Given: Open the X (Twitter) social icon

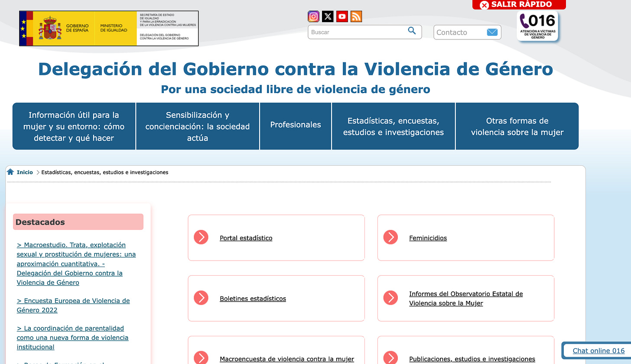Looking at the screenshot, I should click(x=328, y=16).
